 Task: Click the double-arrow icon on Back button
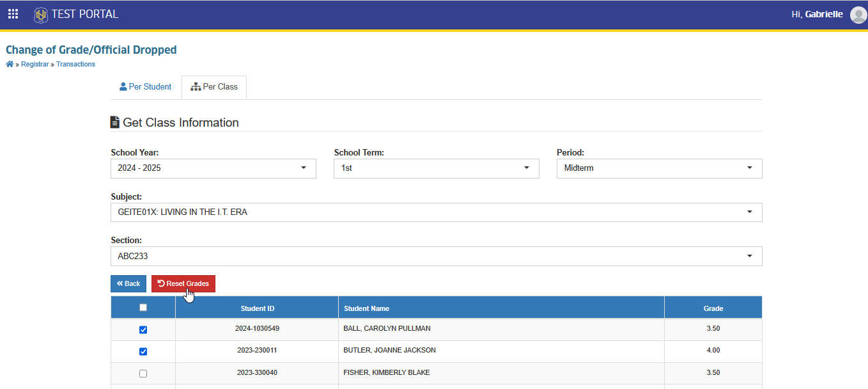120,283
